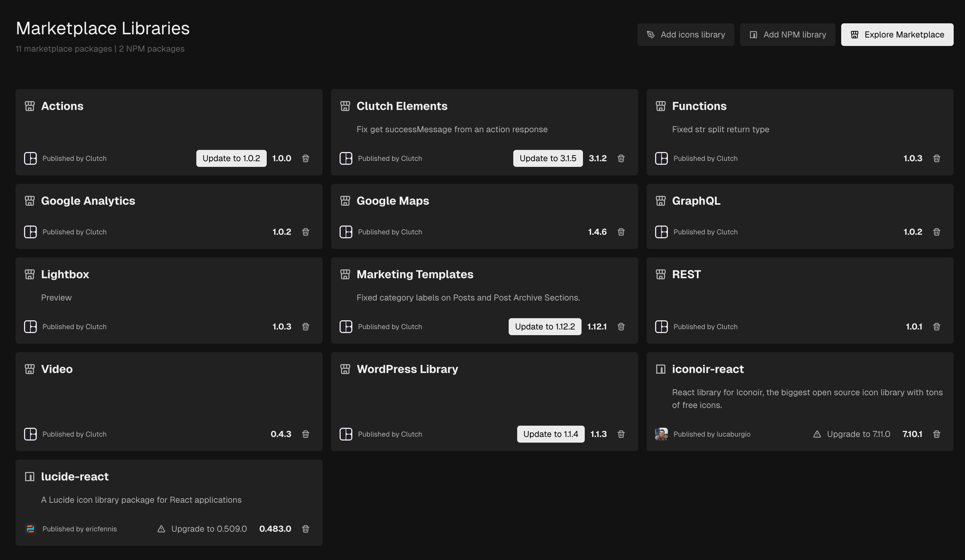Update Actions to version 1.0.2
Screen dimensions: 965x560
pos(231,158)
